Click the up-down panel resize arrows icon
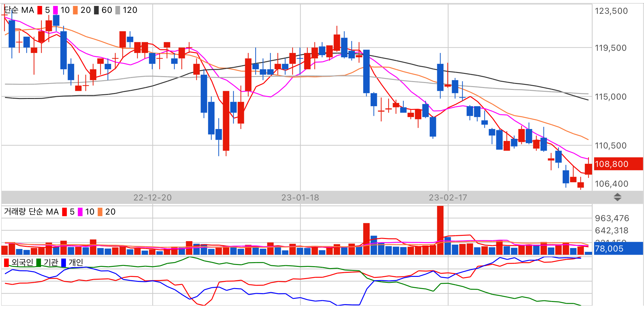Viewport: 644px width, 311px height. 617,197
